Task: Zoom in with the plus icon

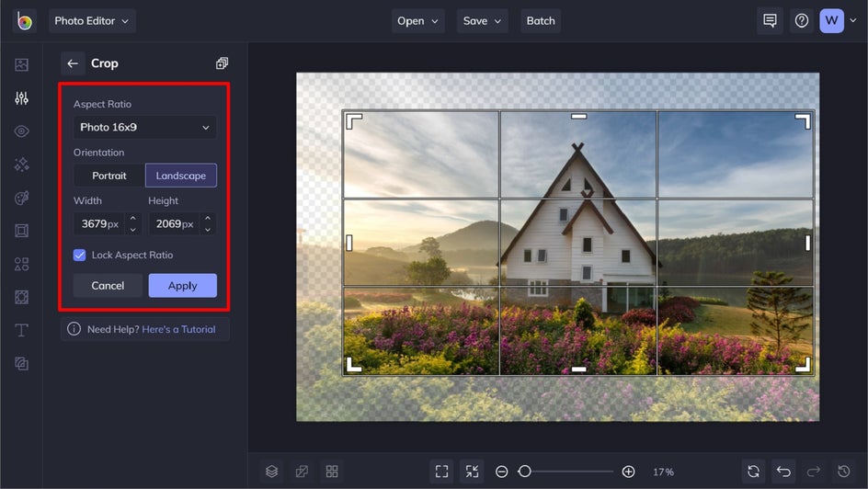Action: pyautogui.click(x=628, y=472)
